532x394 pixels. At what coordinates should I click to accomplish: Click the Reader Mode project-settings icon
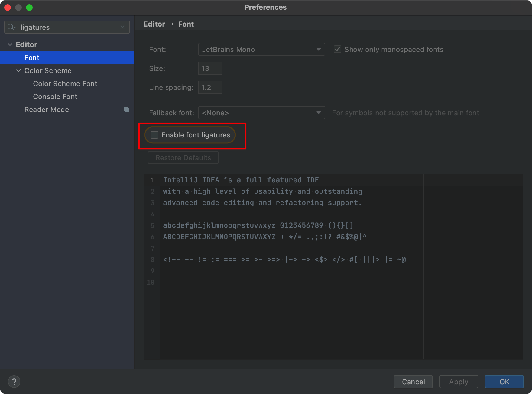[126, 110]
